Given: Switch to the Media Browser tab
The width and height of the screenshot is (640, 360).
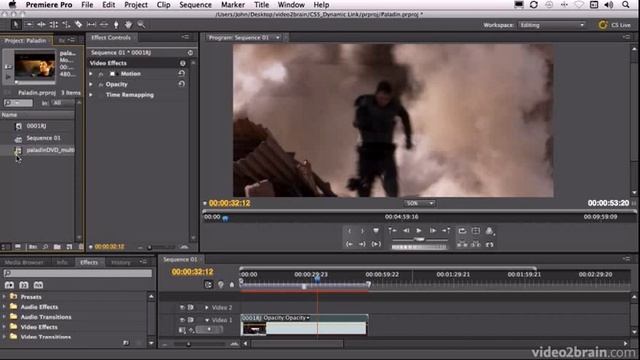Looking at the screenshot, I should 24,262.
